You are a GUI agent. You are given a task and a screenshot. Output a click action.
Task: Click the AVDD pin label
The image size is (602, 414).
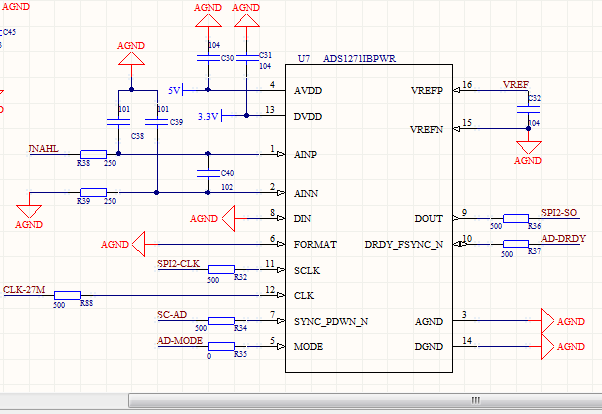[x=308, y=91]
